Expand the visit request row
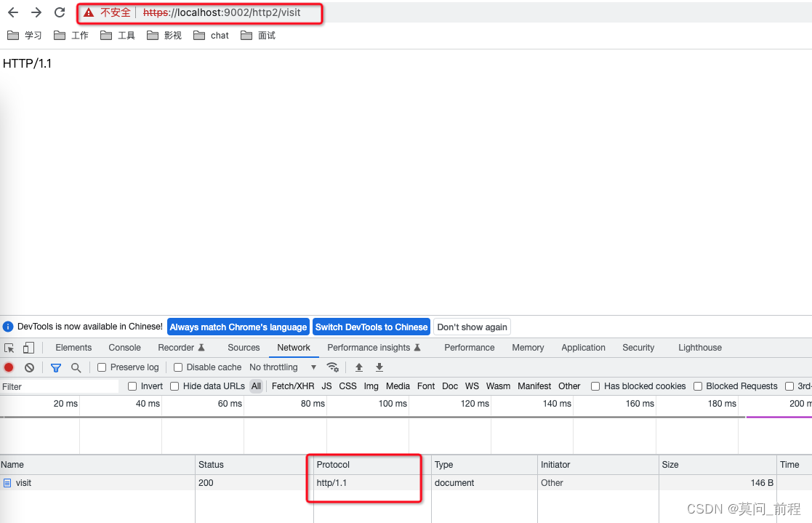This screenshot has height=523, width=812. [24, 482]
